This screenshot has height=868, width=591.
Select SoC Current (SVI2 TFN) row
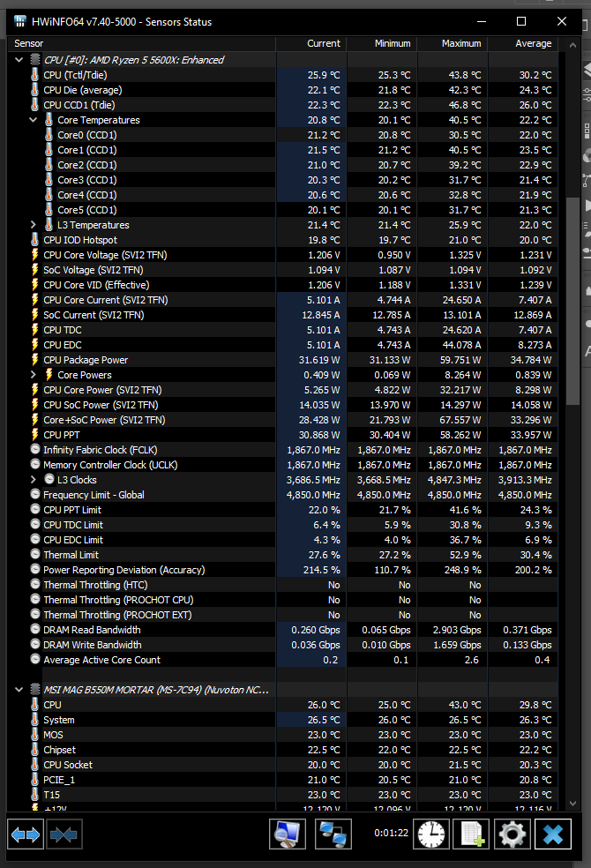point(282,314)
